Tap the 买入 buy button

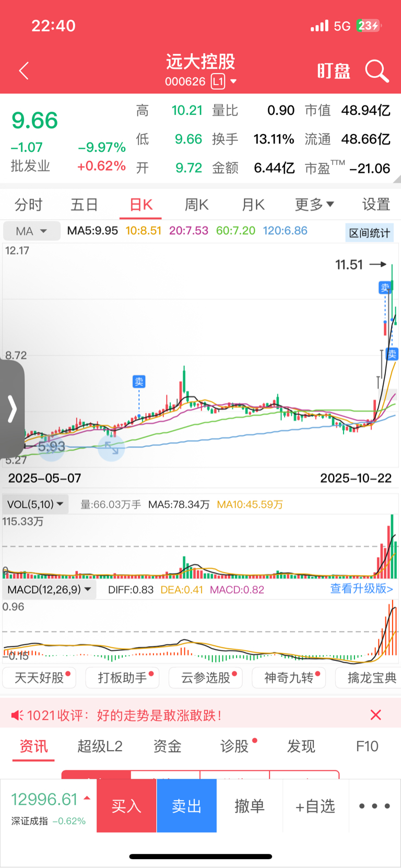[x=126, y=806]
